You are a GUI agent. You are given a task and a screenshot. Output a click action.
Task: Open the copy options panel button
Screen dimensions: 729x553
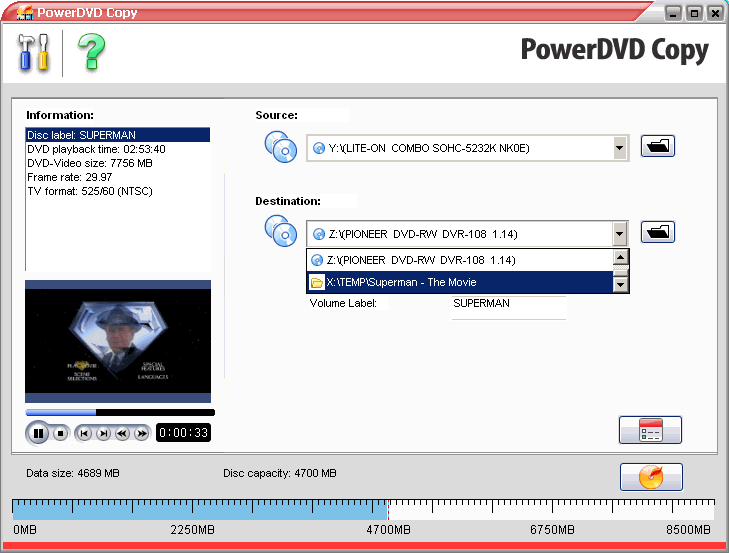coord(650,430)
